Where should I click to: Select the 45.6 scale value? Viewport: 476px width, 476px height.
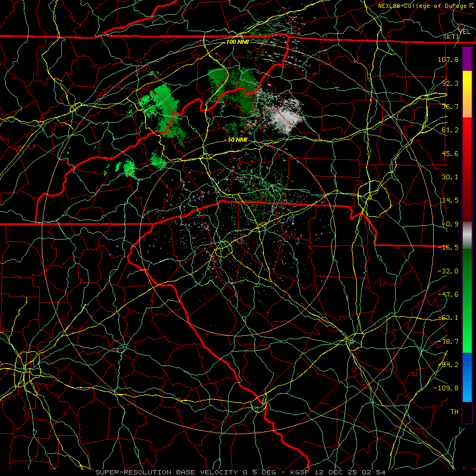[x=450, y=153]
